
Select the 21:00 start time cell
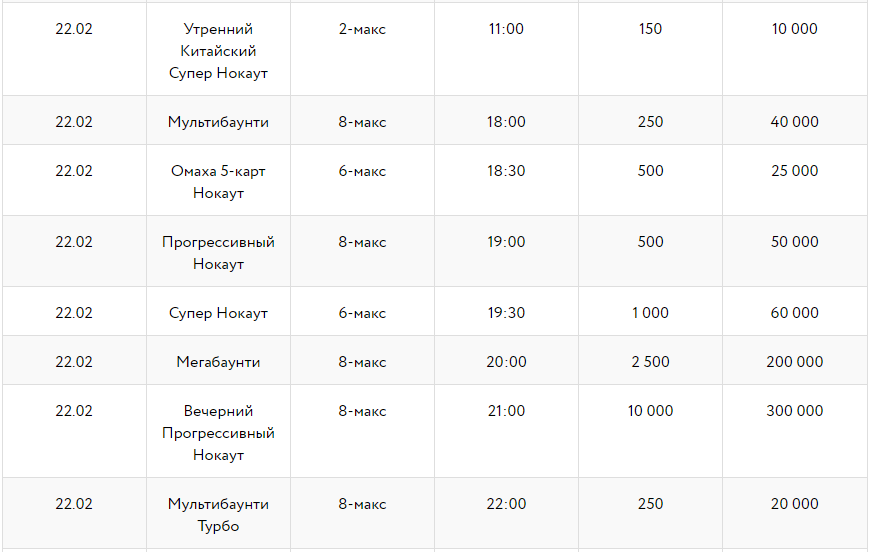click(x=506, y=411)
